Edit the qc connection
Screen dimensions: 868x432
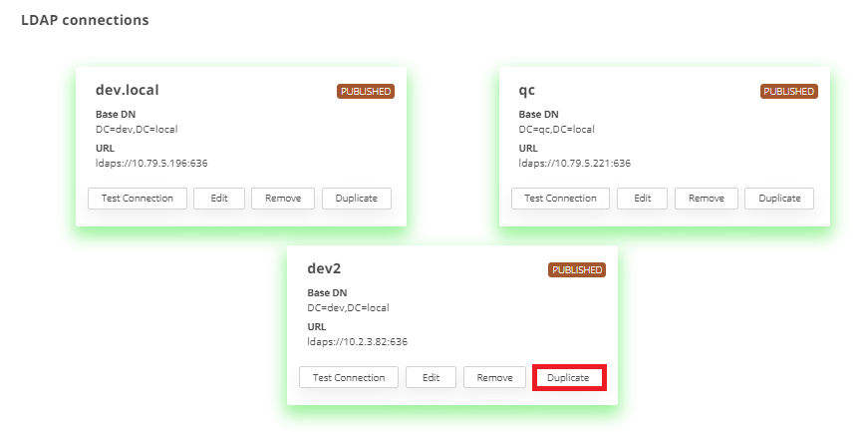[x=642, y=198]
